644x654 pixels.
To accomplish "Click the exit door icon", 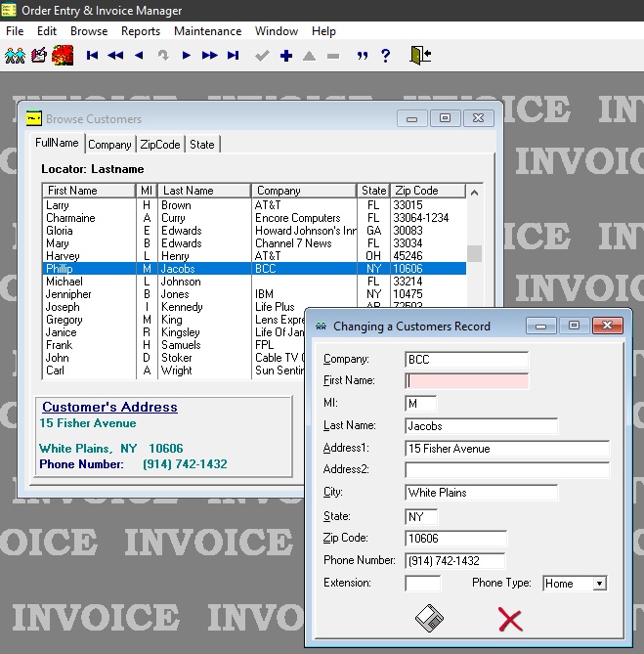I will click(x=420, y=56).
